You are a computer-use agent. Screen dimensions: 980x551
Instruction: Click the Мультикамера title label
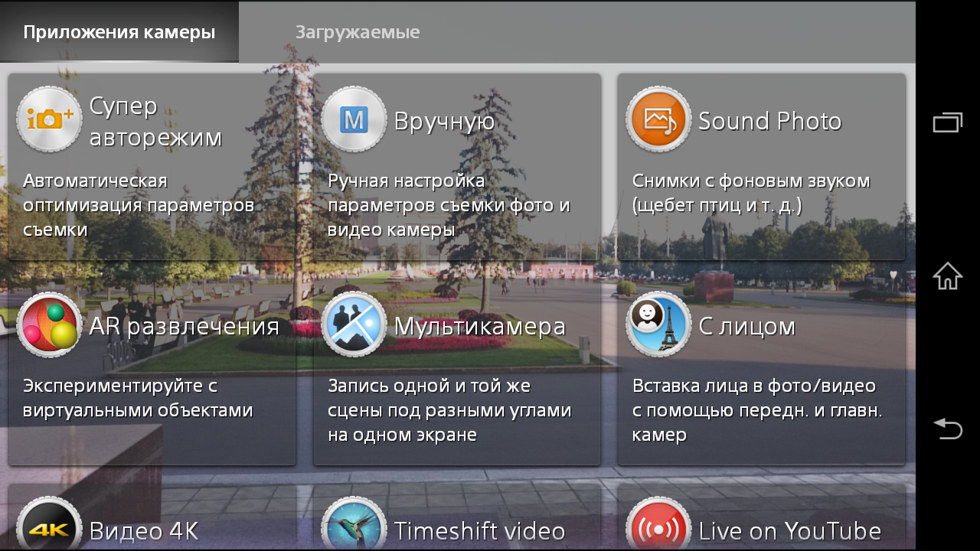(x=479, y=326)
